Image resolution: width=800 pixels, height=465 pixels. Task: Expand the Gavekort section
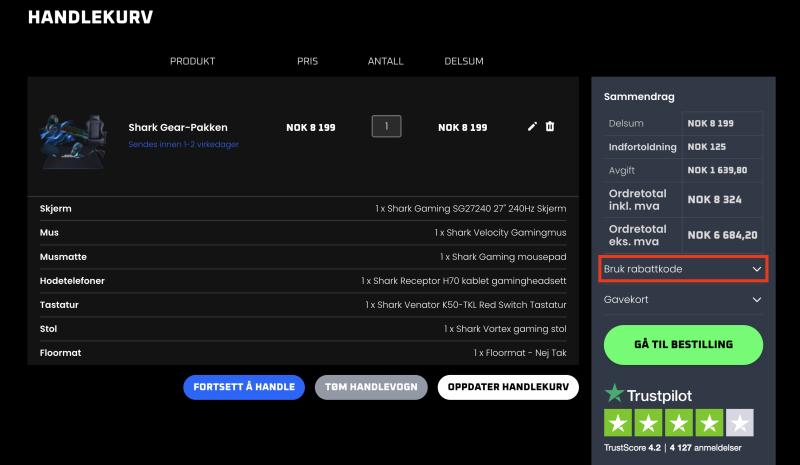tap(683, 300)
